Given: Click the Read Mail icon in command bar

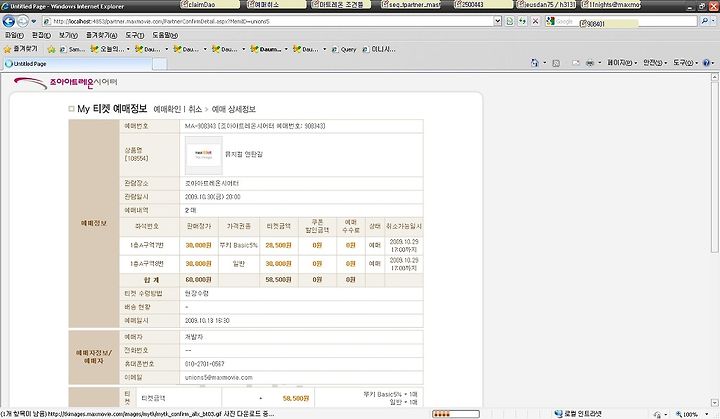Looking at the screenshot, I should tap(576, 63).
